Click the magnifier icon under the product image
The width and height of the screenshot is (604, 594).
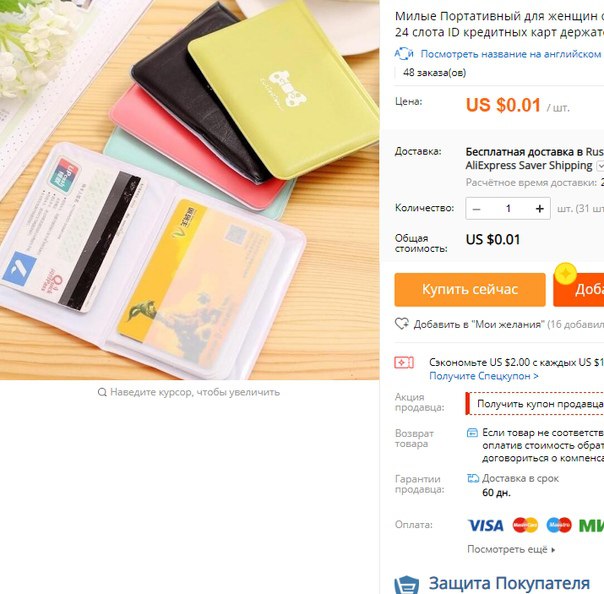(102, 392)
